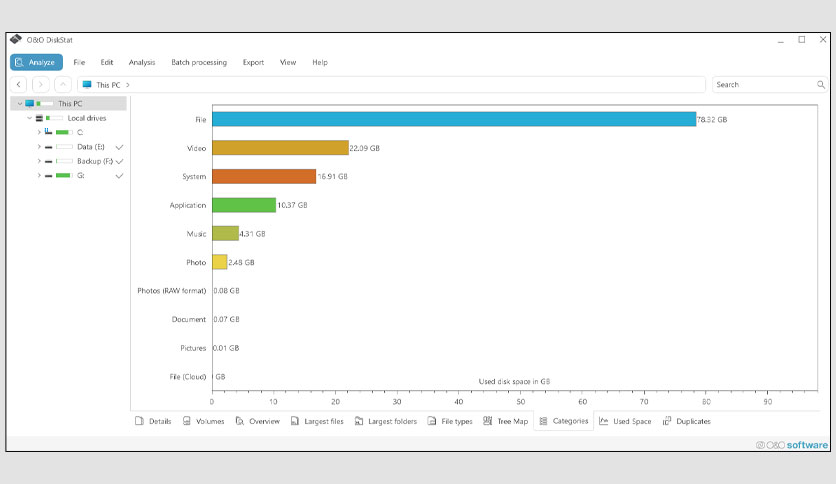Click the This PC breadcrumb in address bar
Image resolution: width=836 pixels, height=484 pixels.
coord(108,85)
